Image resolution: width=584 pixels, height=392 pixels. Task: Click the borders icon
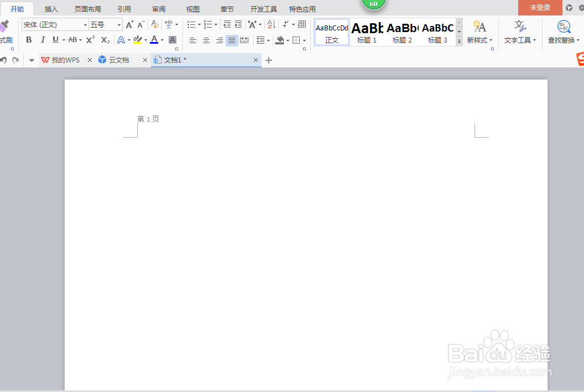pos(296,40)
